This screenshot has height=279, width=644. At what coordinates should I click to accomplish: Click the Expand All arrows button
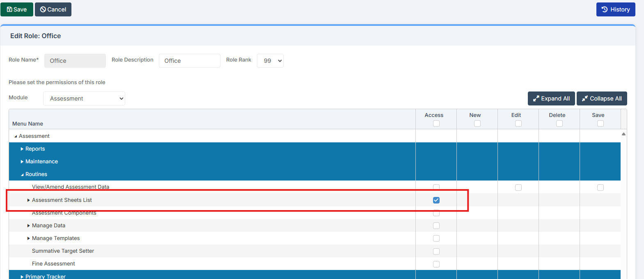(x=551, y=98)
